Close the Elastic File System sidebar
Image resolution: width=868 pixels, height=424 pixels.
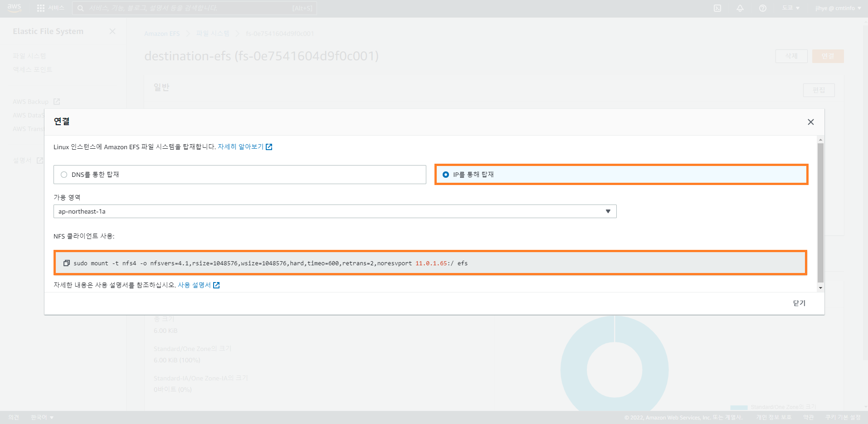(112, 31)
